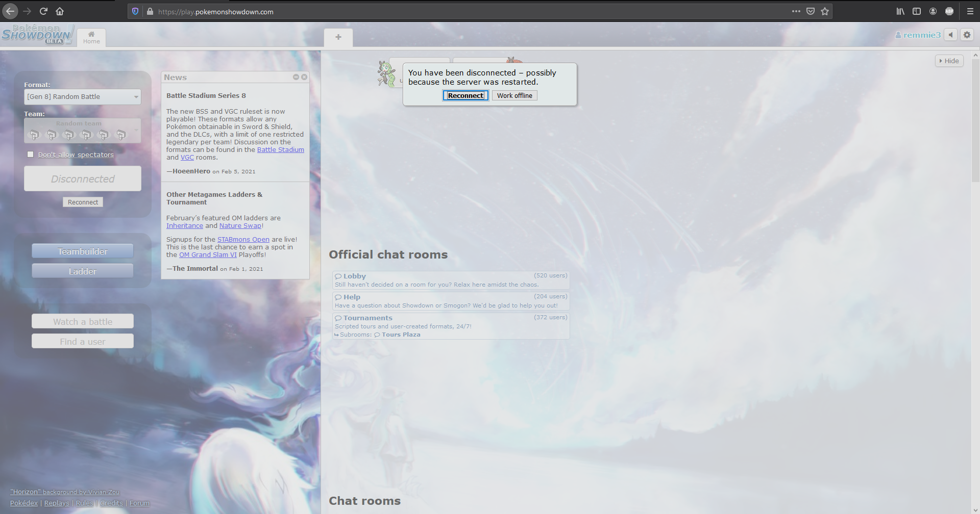Viewport: 980px width, 514px height.
Task: Click the browser forward arrow
Action: click(x=27, y=11)
